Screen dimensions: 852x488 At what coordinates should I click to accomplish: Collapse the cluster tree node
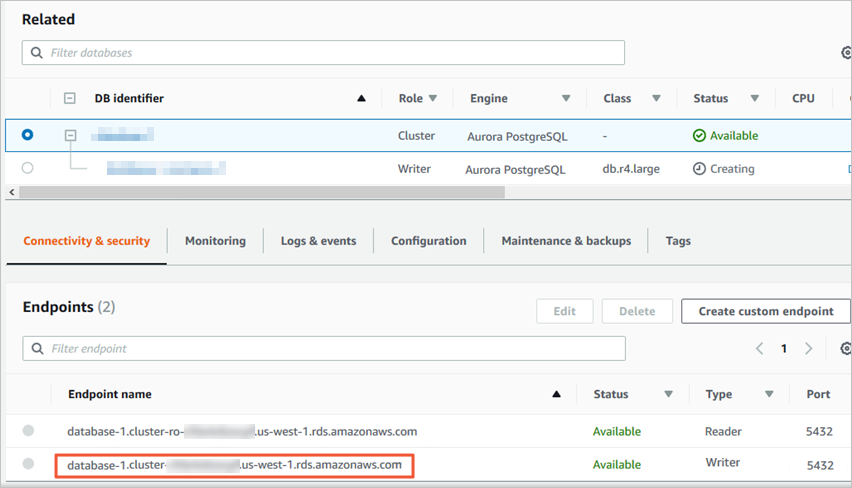71,135
